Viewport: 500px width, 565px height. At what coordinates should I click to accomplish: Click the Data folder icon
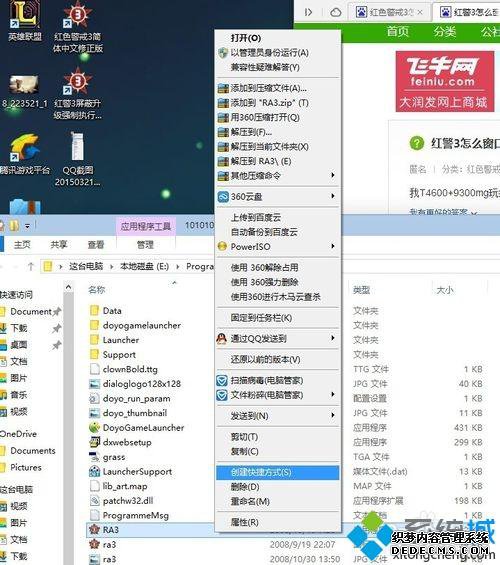[94, 311]
